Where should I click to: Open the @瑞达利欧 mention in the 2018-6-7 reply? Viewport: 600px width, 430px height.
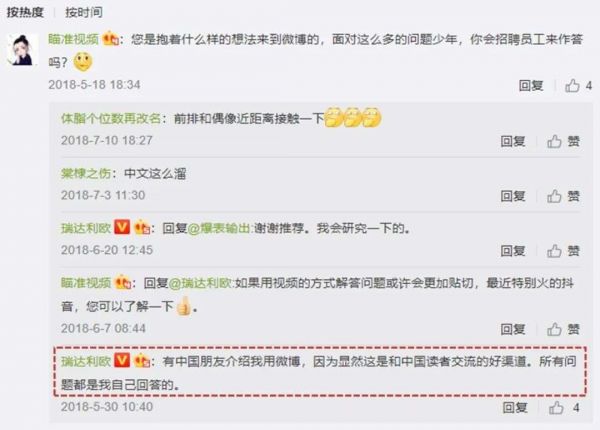tap(201, 283)
